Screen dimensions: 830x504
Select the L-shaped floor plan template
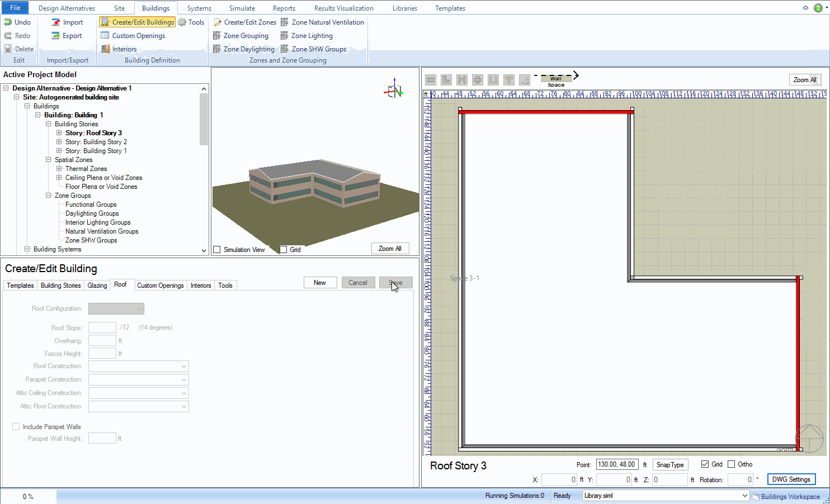click(x=446, y=80)
